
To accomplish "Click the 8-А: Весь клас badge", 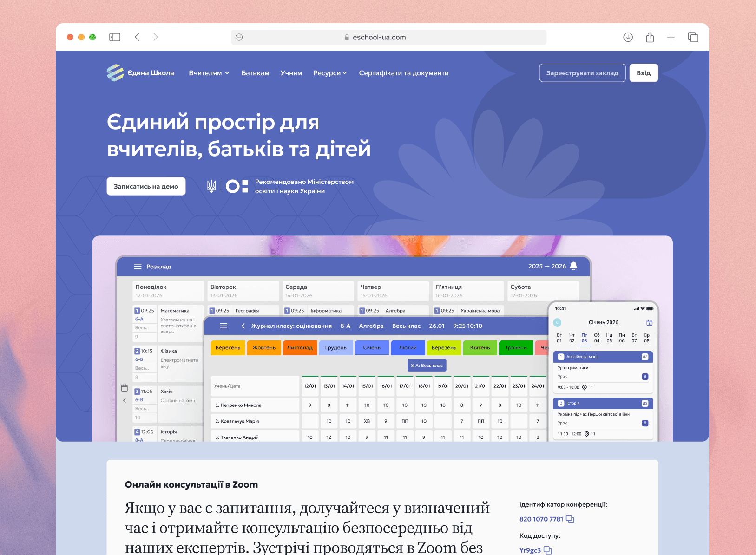I will (427, 366).
